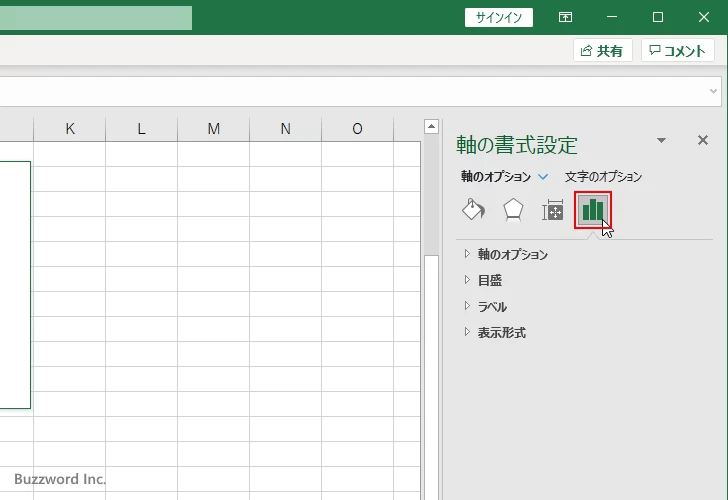This screenshot has width=728, height=500.
Task: Click the 共有 share button
Action: 603,50
